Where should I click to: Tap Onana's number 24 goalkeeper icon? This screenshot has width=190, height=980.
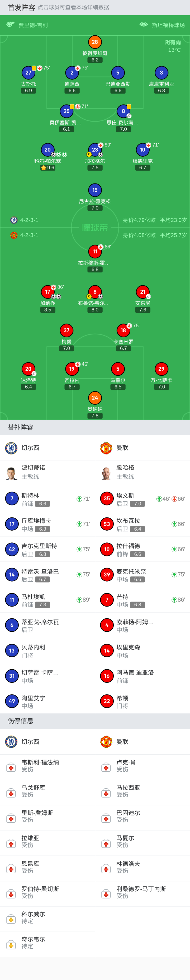[x=95, y=398]
